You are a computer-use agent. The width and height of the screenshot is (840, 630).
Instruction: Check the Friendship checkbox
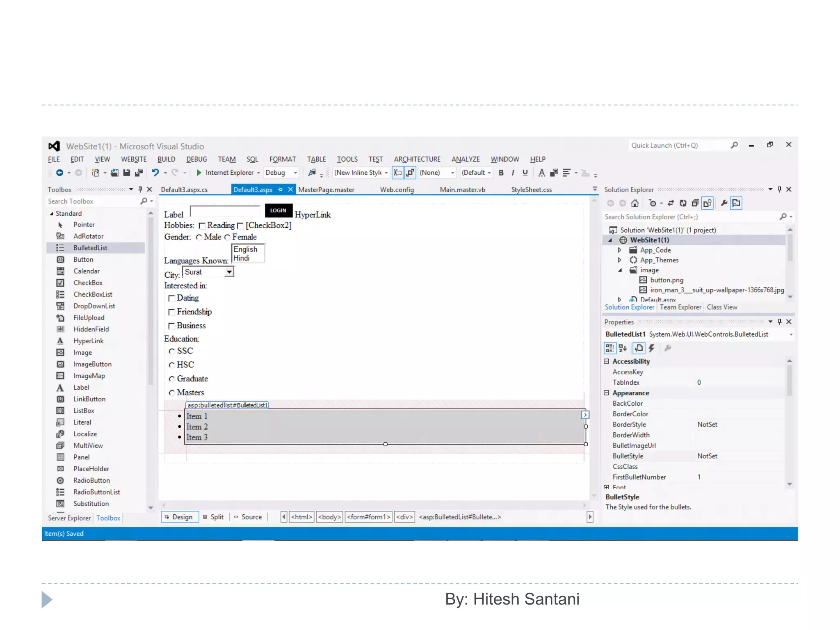click(171, 312)
